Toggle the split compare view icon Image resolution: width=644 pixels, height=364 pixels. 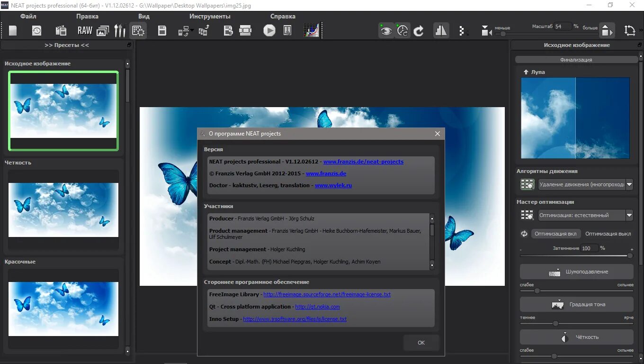[441, 31]
